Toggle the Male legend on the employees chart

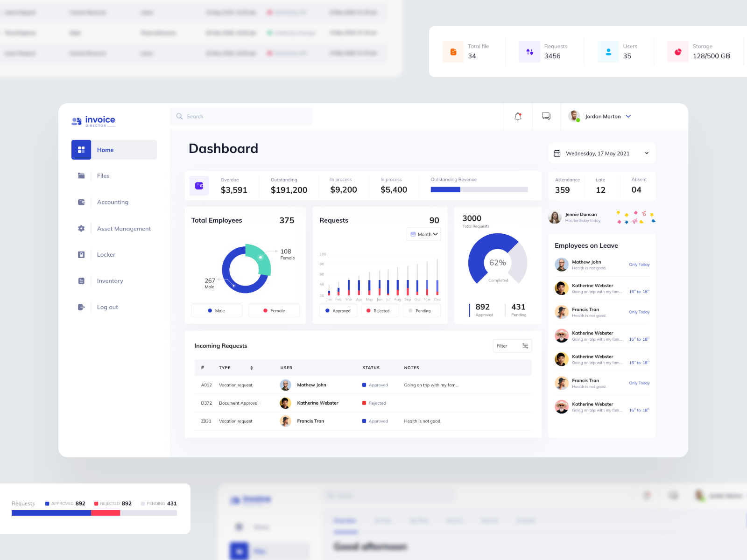[x=216, y=310]
